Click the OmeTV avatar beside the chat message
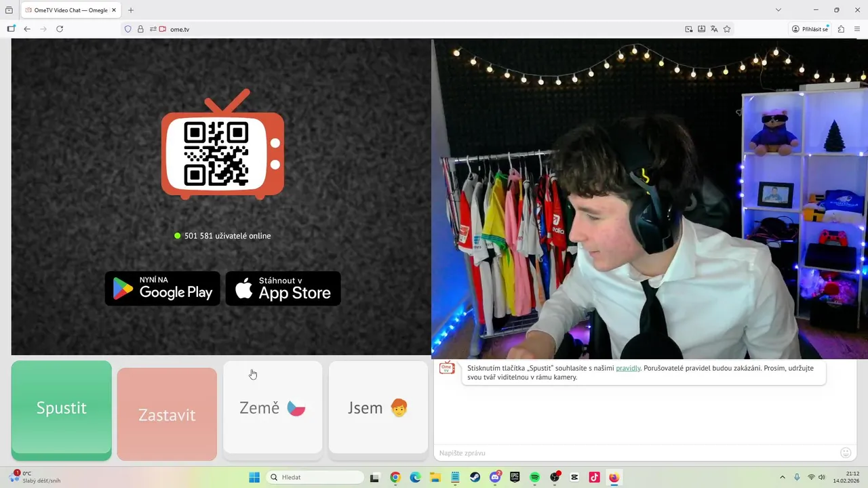868x488 pixels. (447, 368)
